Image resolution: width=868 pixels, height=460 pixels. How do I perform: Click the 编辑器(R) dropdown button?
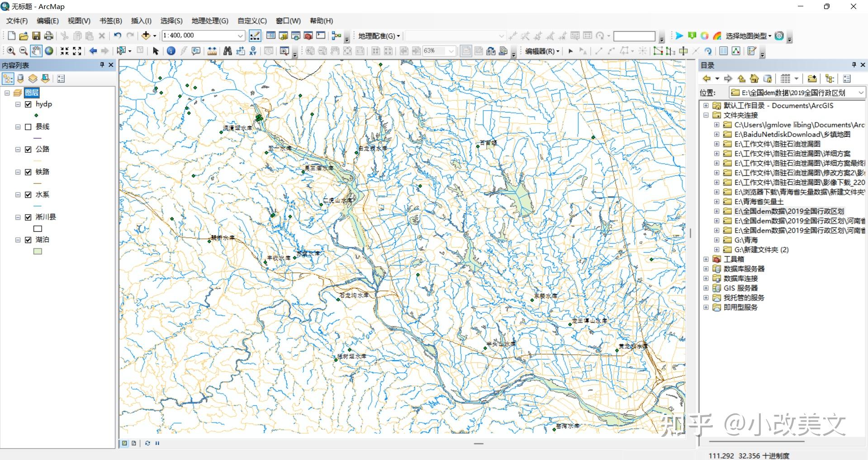[542, 51]
